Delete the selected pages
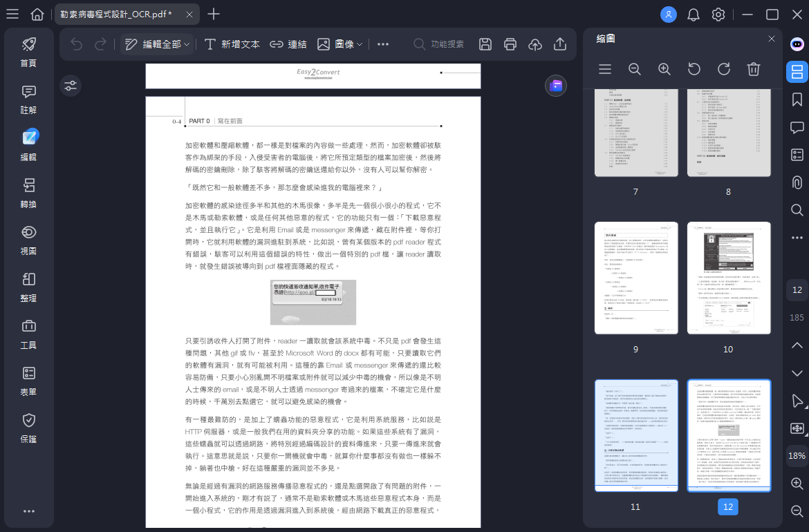809x532 pixels. (753, 69)
